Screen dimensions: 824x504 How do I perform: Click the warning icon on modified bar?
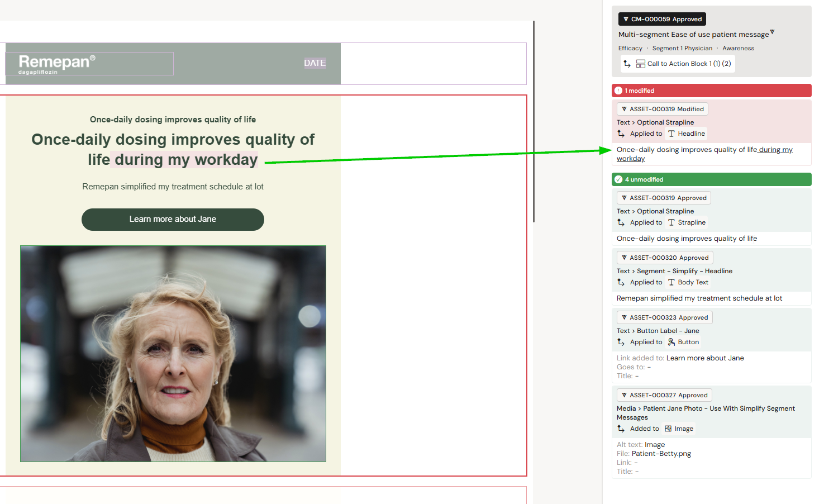(618, 91)
